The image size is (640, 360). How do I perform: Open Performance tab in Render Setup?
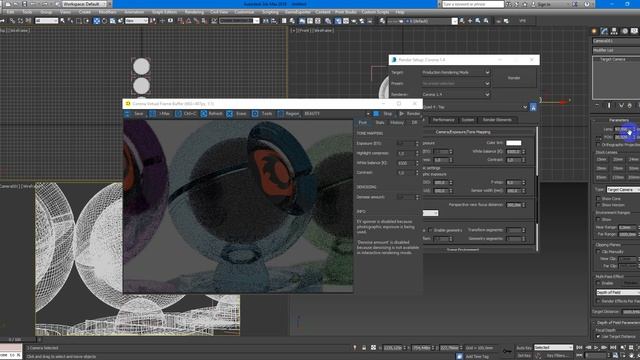coord(443,120)
